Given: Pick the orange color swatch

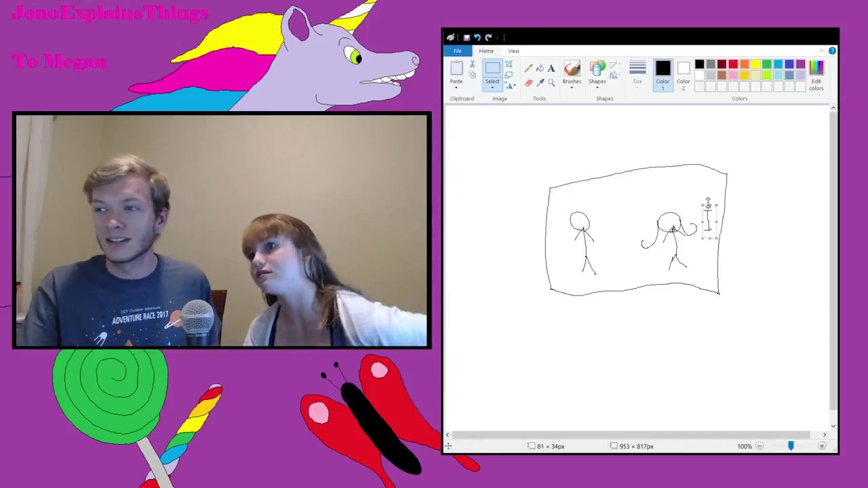Looking at the screenshot, I should point(745,64).
